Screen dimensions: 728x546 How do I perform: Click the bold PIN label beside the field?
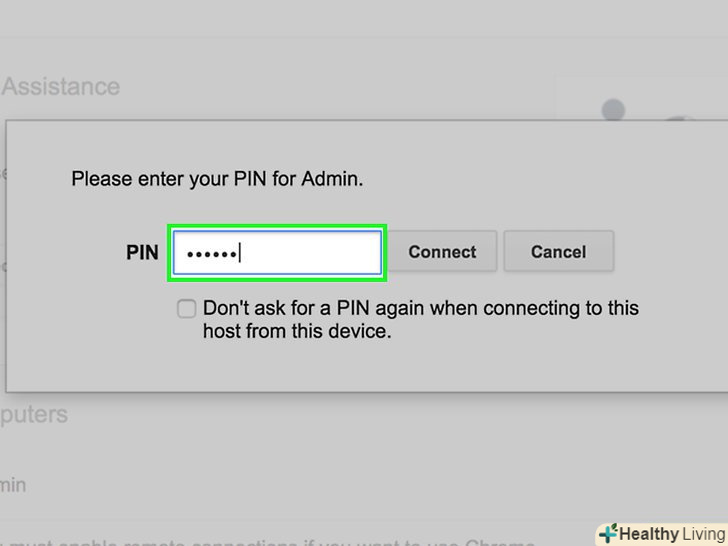pos(142,252)
